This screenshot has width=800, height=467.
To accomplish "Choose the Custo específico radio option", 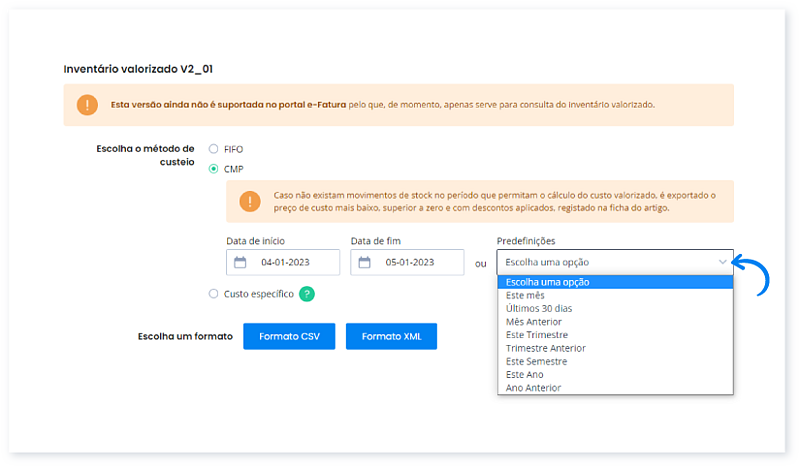I will (x=213, y=294).
